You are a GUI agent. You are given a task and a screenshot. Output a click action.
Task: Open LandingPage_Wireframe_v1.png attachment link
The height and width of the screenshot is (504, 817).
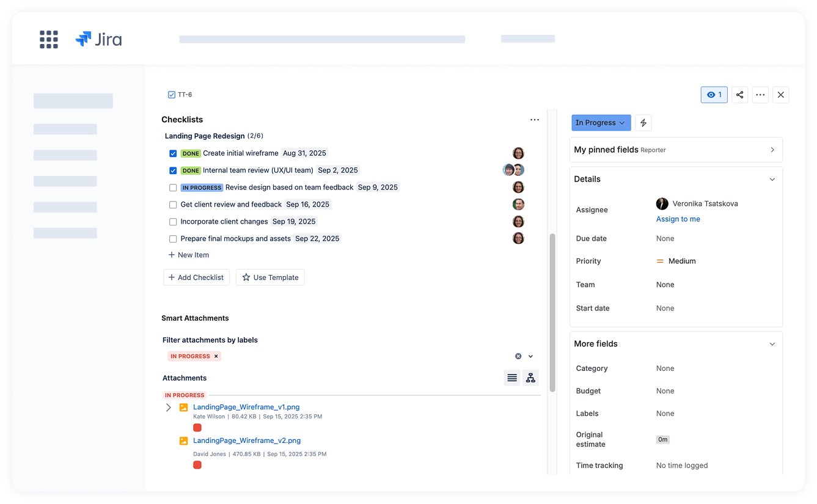click(246, 407)
